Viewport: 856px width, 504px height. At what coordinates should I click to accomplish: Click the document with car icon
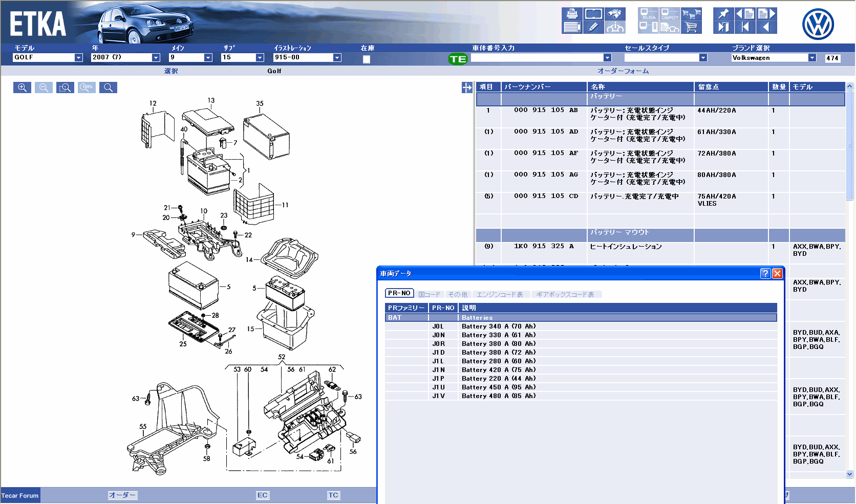coord(670,27)
